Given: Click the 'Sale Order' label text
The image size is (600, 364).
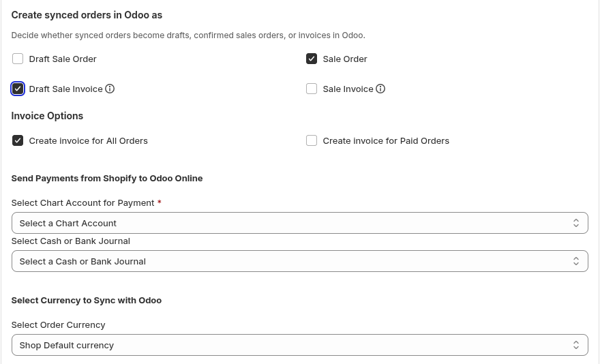Looking at the screenshot, I should coord(345,59).
